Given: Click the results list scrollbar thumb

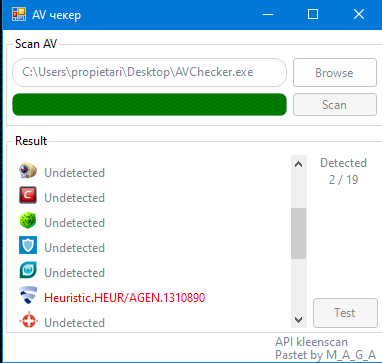Looking at the screenshot, I should coord(298,234).
